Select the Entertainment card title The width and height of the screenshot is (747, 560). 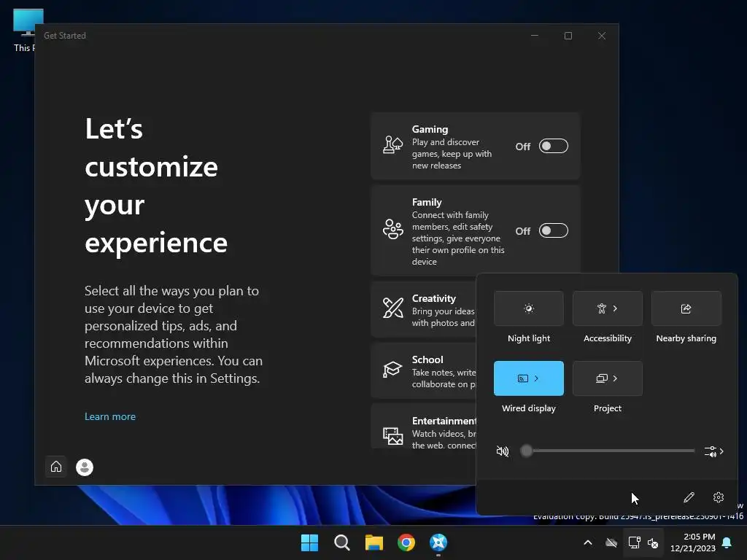point(444,421)
